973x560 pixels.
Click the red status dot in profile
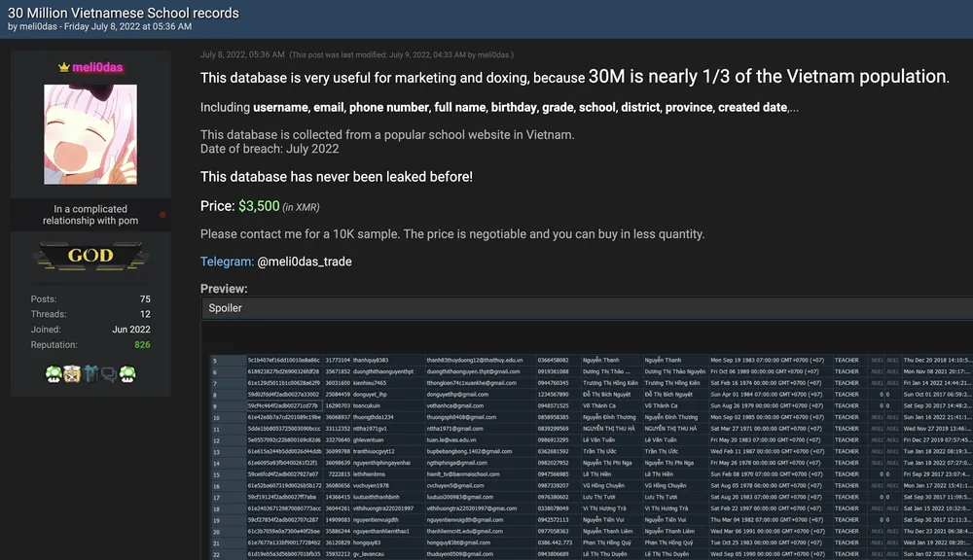coord(162,215)
